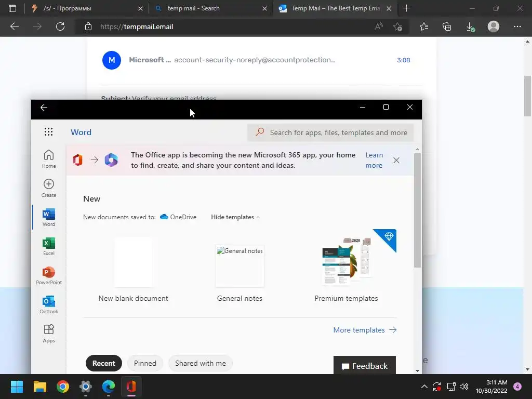Select the Temp Mail browser tab
Image resolution: width=532 pixels, height=399 pixels.
coord(334,8)
